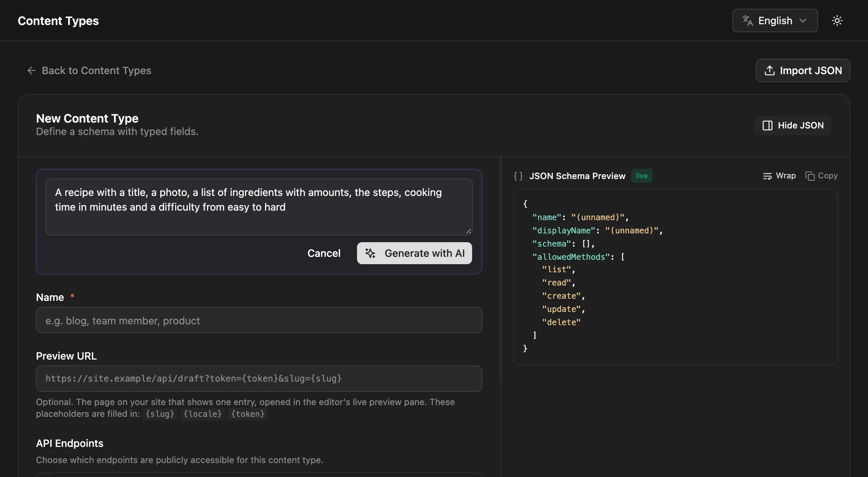Screen dimensions: 868x477
Task: Click the API Endpoints heading
Action: pyautogui.click(x=70, y=443)
